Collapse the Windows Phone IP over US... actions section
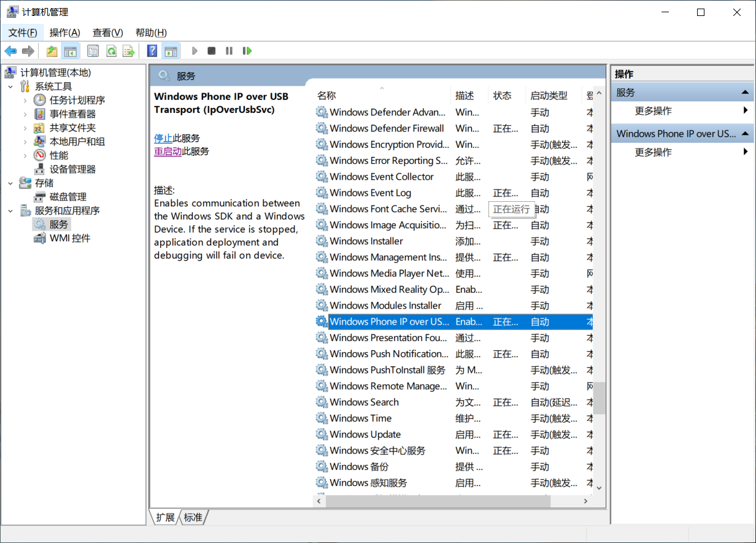Image resolution: width=756 pixels, height=543 pixels. click(x=745, y=134)
